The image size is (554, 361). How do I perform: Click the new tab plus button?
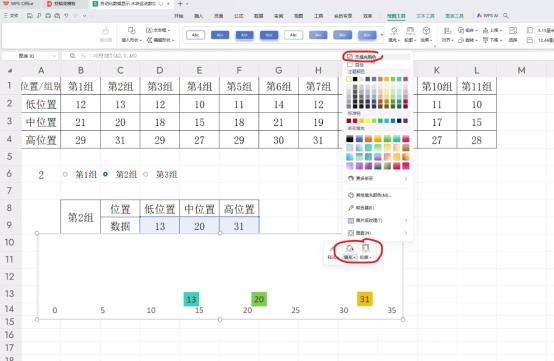(x=180, y=4)
